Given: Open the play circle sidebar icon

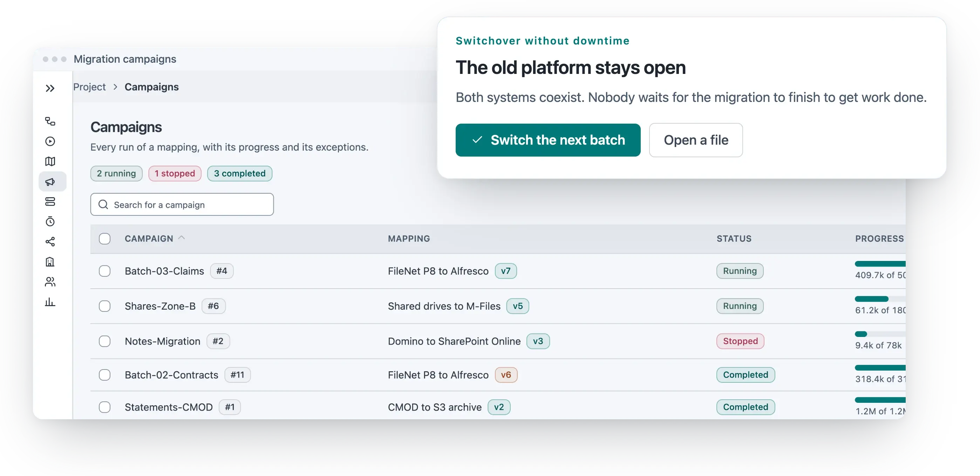Looking at the screenshot, I should [x=50, y=142].
